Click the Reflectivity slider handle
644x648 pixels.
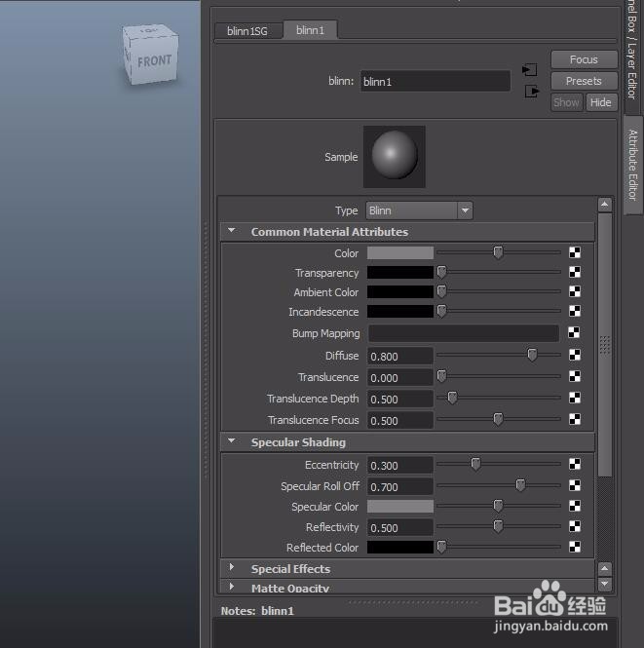pyautogui.click(x=498, y=526)
